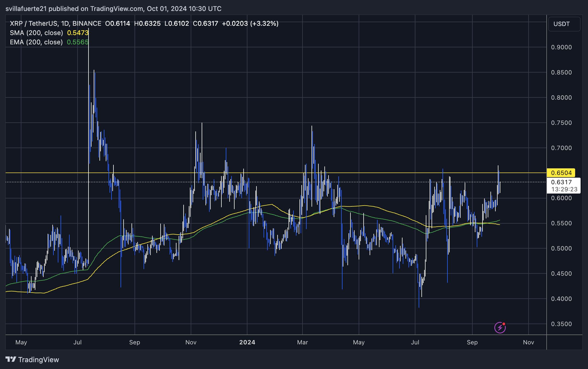Click the yellow SMA value 0.5473
588x369 pixels.
(x=78, y=33)
